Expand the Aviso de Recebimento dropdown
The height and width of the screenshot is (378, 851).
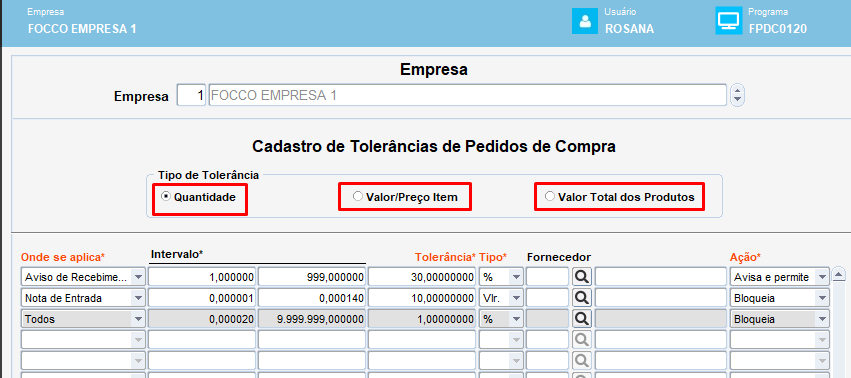coord(138,277)
